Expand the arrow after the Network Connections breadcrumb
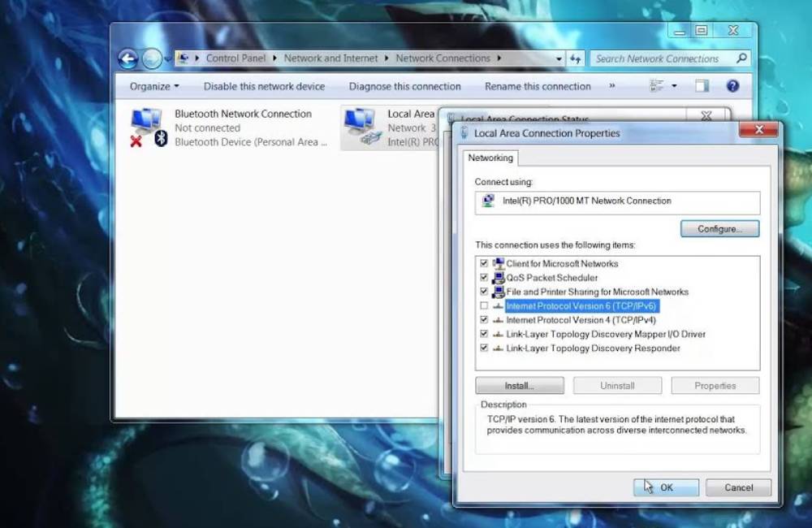 [499, 58]
